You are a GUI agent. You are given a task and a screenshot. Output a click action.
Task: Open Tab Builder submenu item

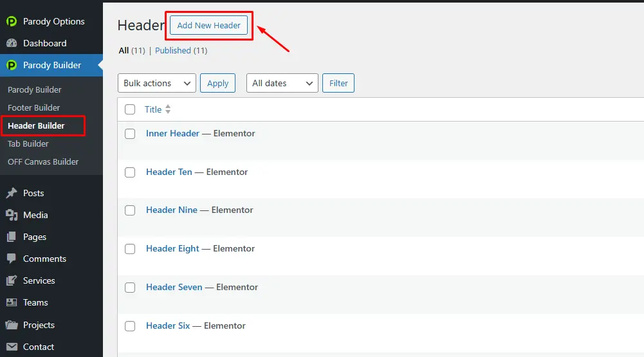[x=28, y=144]
